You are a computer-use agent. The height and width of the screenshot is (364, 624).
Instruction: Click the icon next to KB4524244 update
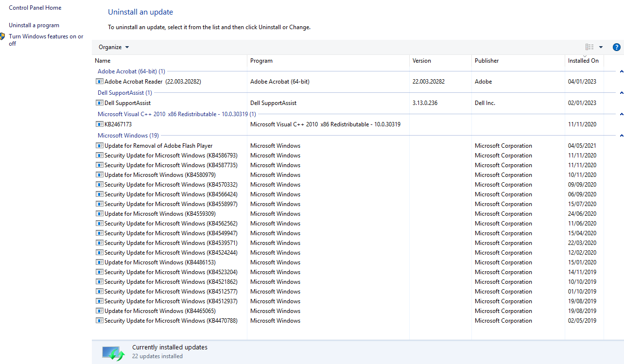click(100, 253)
